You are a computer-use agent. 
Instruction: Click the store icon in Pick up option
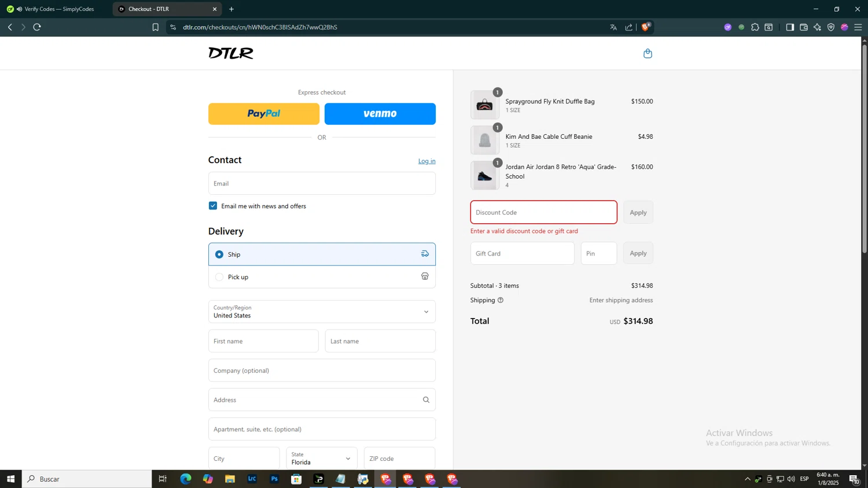pos(425,276)
